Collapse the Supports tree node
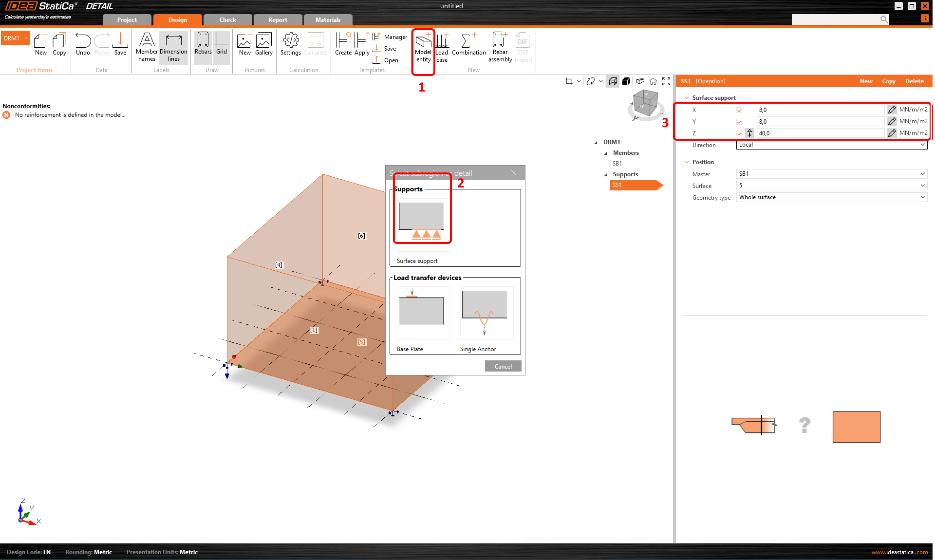Viewport: 935px width, 560px height. point(606,174)
